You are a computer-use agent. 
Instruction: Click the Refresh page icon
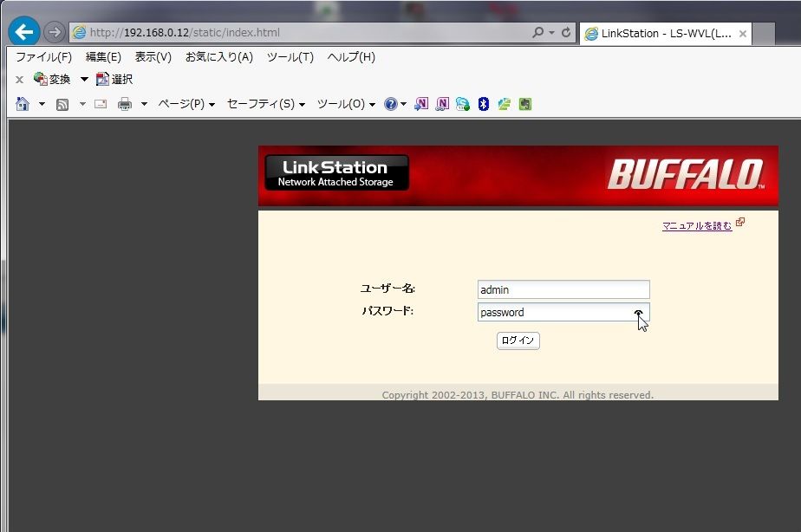pos(566,32)
